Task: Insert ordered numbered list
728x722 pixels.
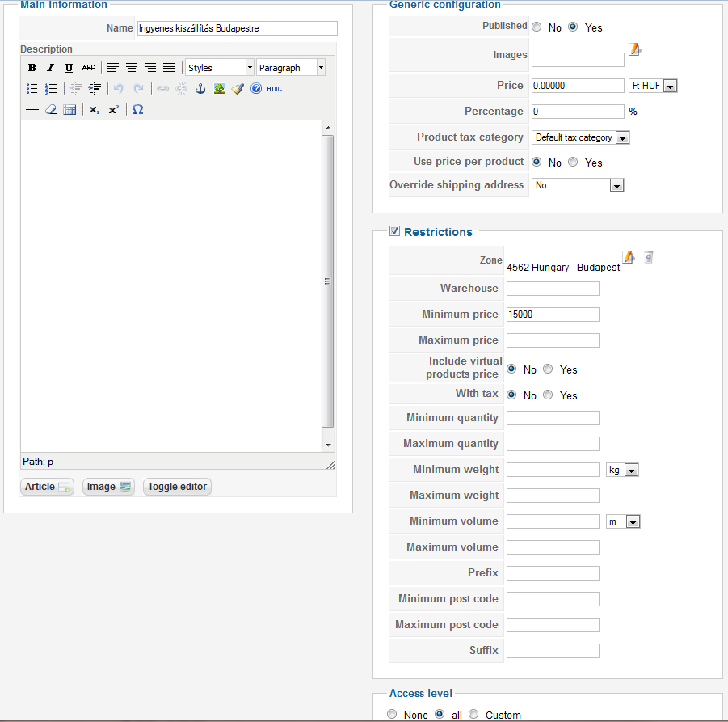Action: tap(51, 89)
